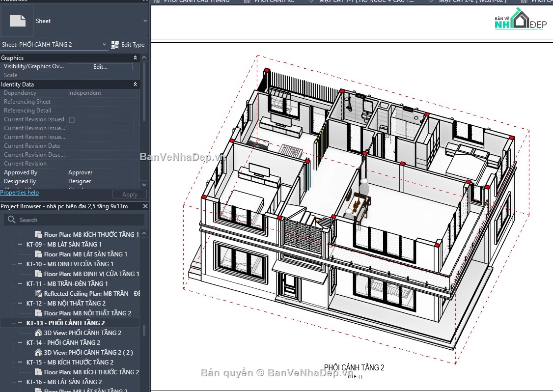Click Edit... for Visibility/Graphics Overrides
The image size is (553, 392).
click(x=100, y=66)
